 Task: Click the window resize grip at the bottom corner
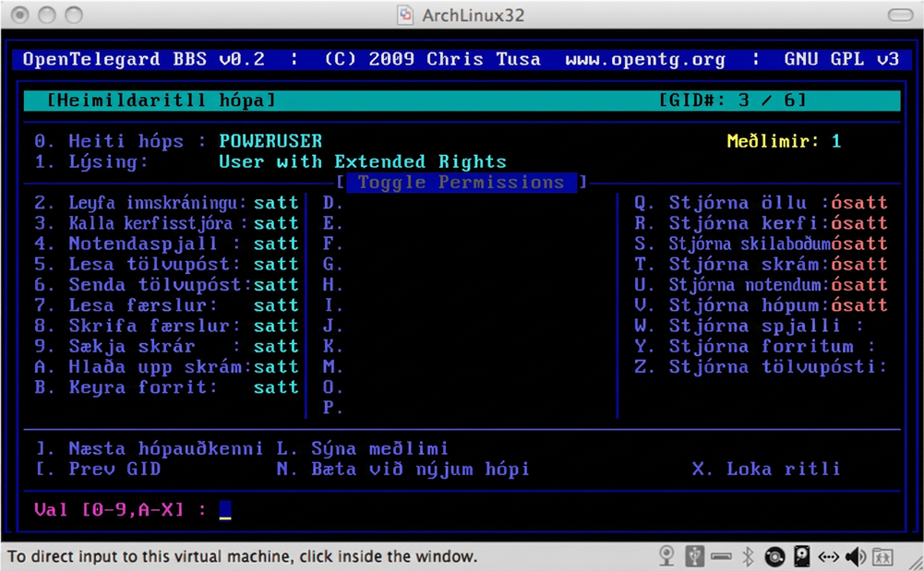916,563
